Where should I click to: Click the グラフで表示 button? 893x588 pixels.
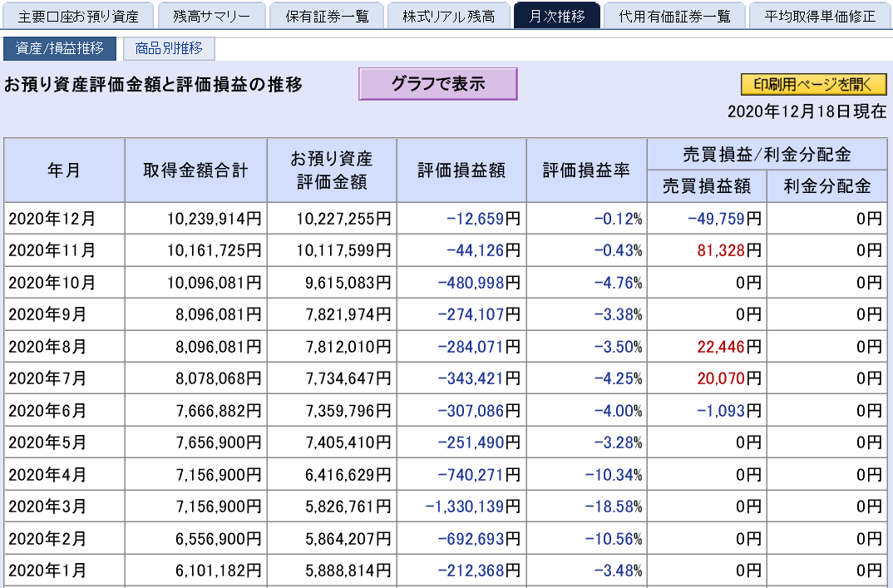click(438, 84)
